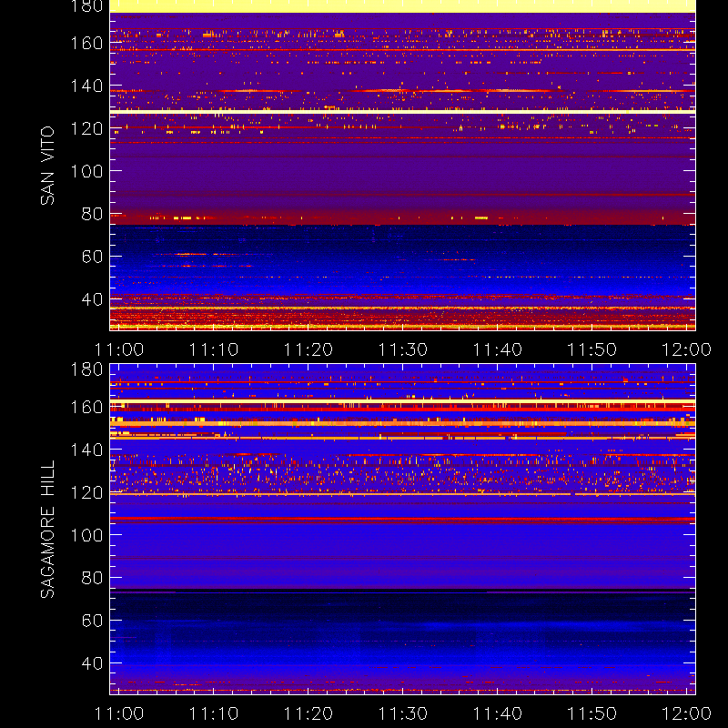Select the 40 tick label on San Vito axis
Viewport: 728px width, 728px height.
93,299
